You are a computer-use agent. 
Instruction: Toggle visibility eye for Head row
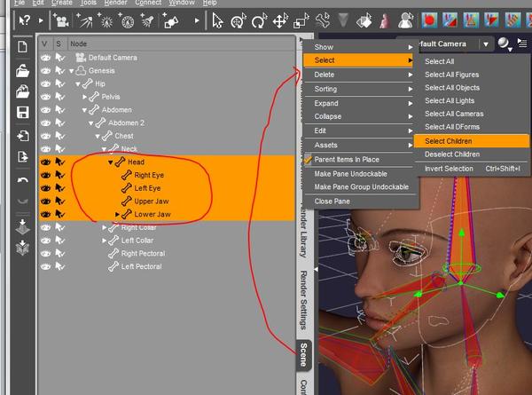[x=46, y=162]
